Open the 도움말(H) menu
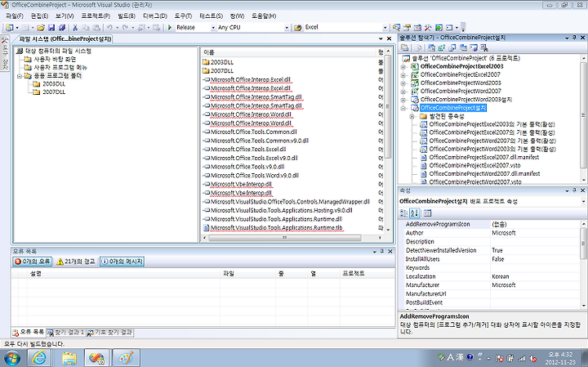The image size is (588, 367). (x=264, y=16)
